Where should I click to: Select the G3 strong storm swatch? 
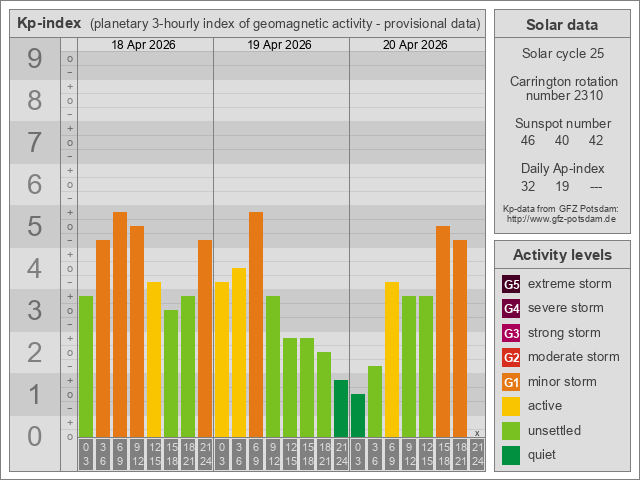pyautogui.click(x=511, y=333)
